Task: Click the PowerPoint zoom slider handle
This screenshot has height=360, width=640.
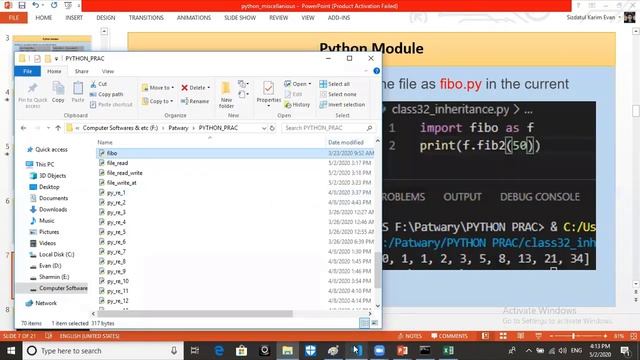Action: (573, 336)
